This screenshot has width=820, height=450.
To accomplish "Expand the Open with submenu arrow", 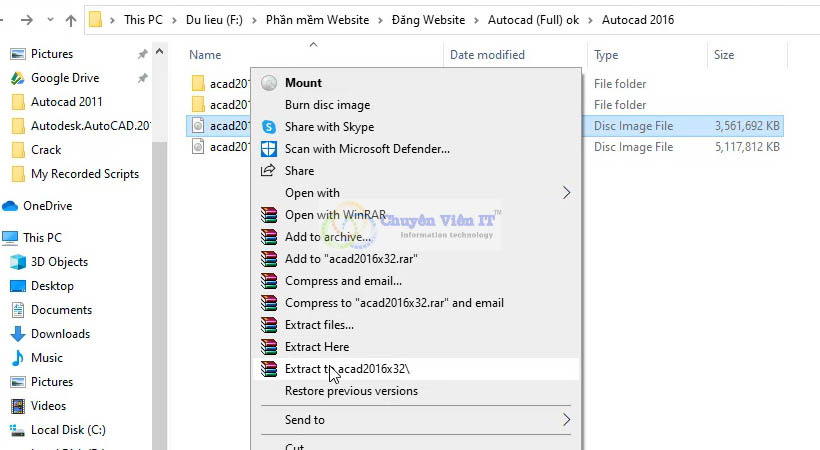I will coord(566,193).
